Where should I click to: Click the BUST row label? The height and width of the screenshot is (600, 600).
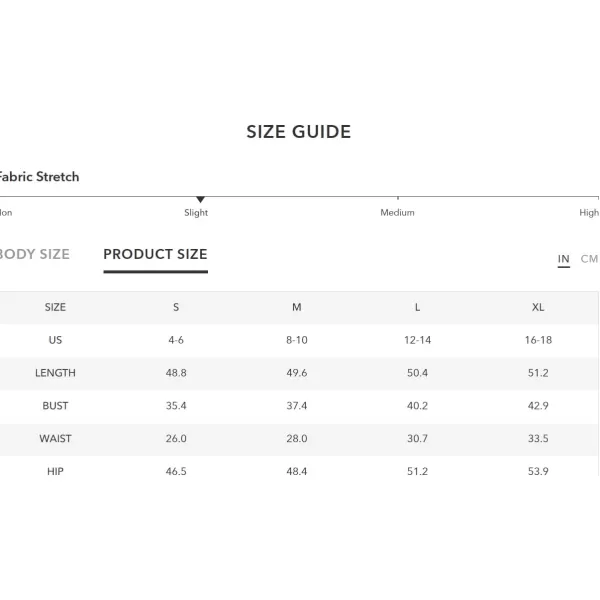55,406
